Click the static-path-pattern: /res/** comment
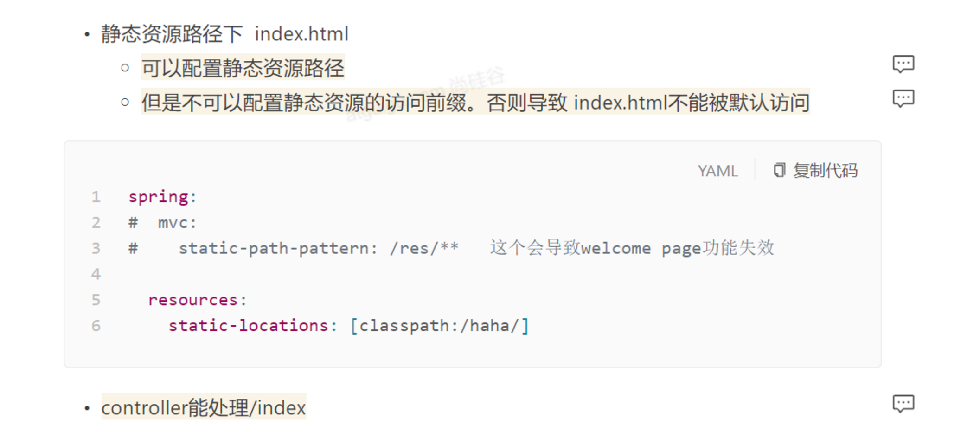This screenshot has width=980, height=432. point(318,249)
